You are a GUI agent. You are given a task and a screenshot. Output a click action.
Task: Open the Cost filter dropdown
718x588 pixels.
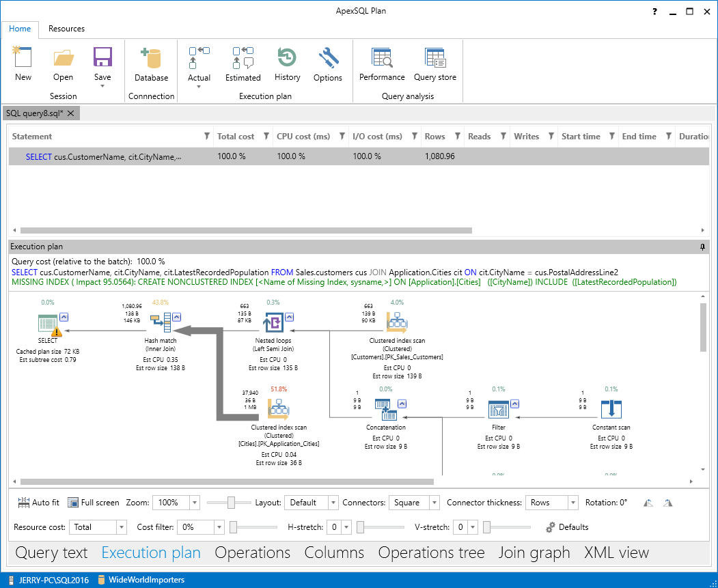pos(219,527)
